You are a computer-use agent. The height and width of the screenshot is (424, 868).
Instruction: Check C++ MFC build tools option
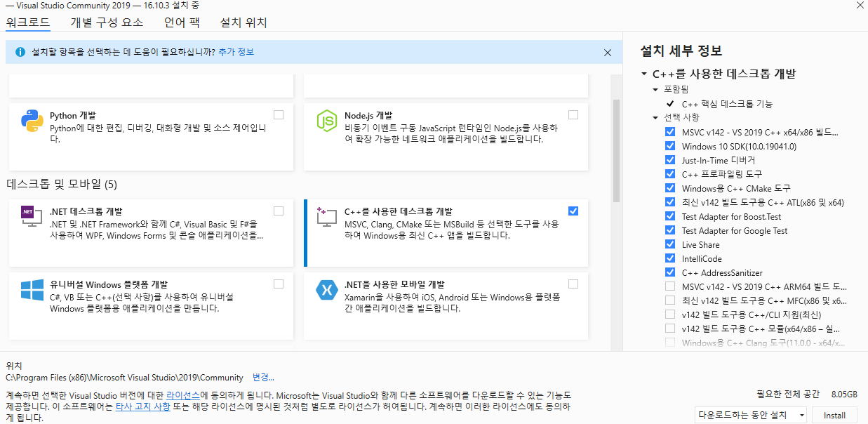[670, 300]
